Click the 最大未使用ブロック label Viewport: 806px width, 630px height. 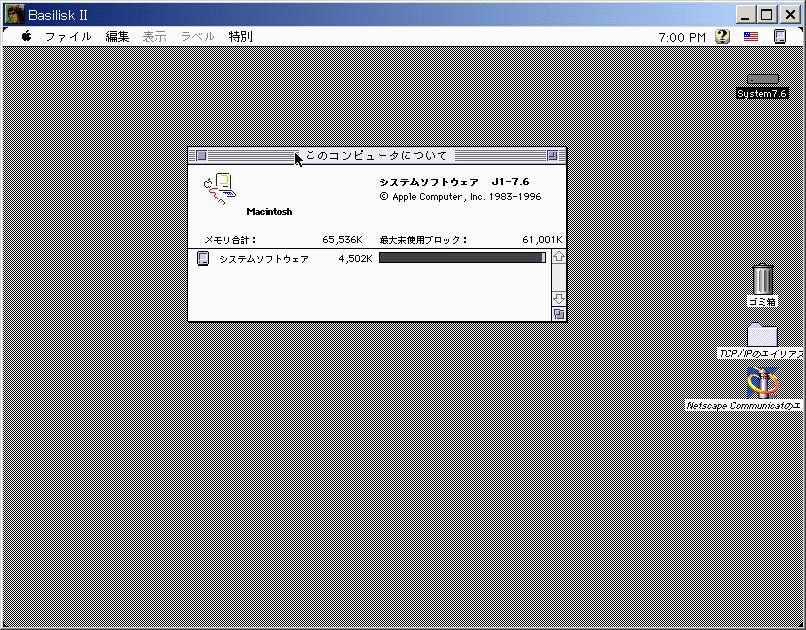point(424,240)
